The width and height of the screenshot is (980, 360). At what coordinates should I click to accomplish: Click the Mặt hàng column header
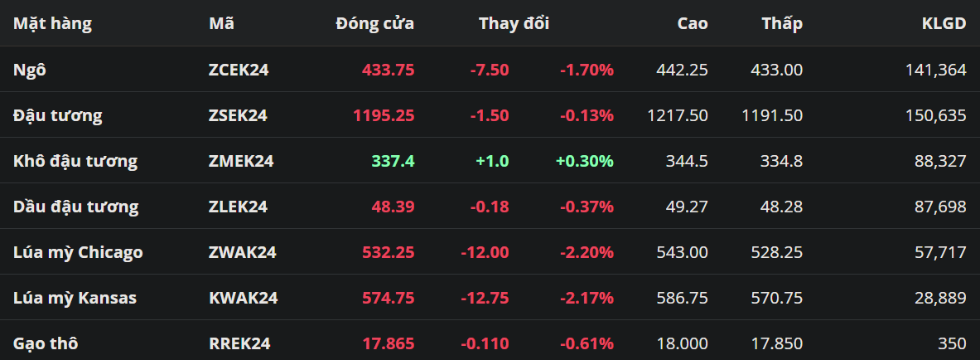pyautogui.click(x=52, y=23)
